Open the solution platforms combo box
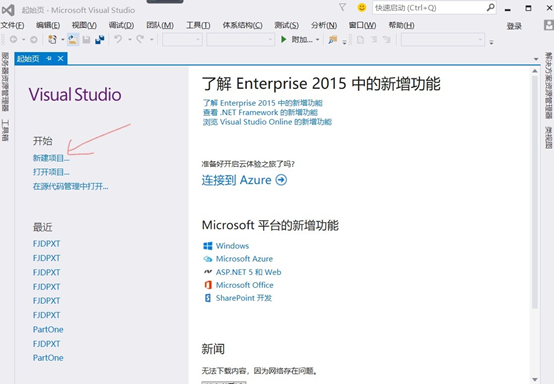554x384 pixels. click(x=240, y=40)
